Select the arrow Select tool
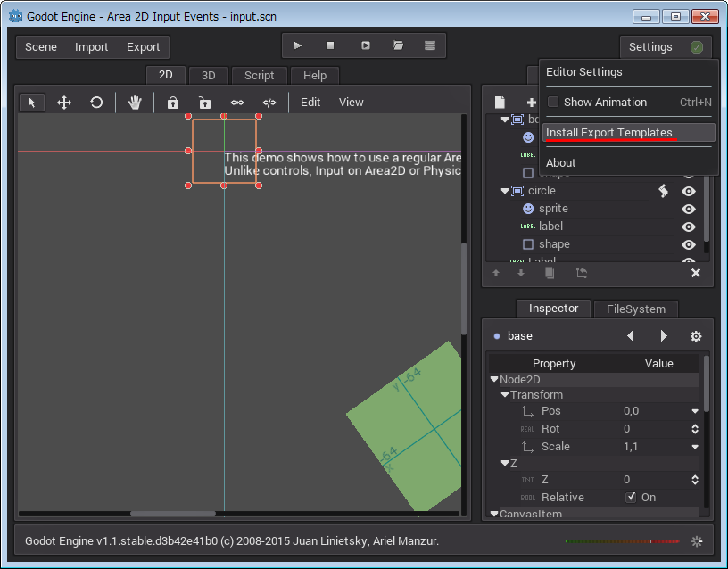728x569 pixels. 32,103
